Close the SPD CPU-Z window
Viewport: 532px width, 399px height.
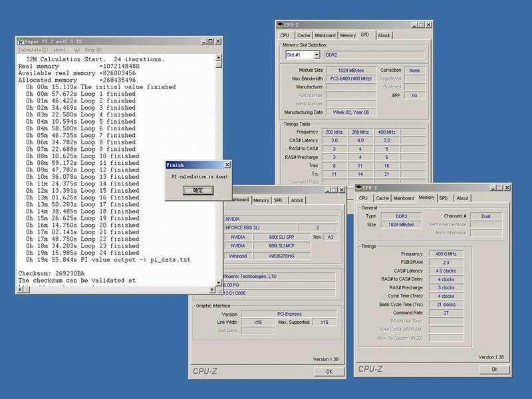coord(428,25)
